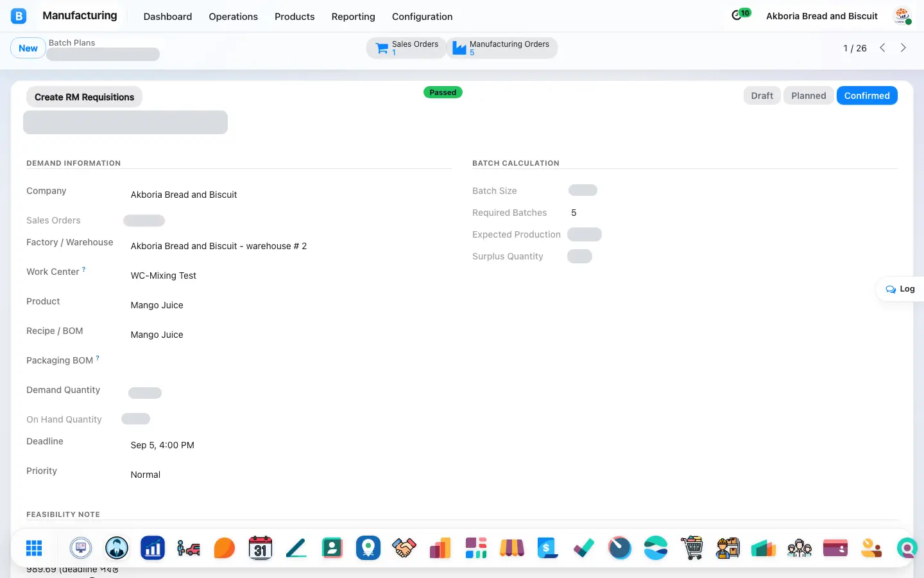Open the Factory / Warehouse field
The image size is (924, 578).
219,246
